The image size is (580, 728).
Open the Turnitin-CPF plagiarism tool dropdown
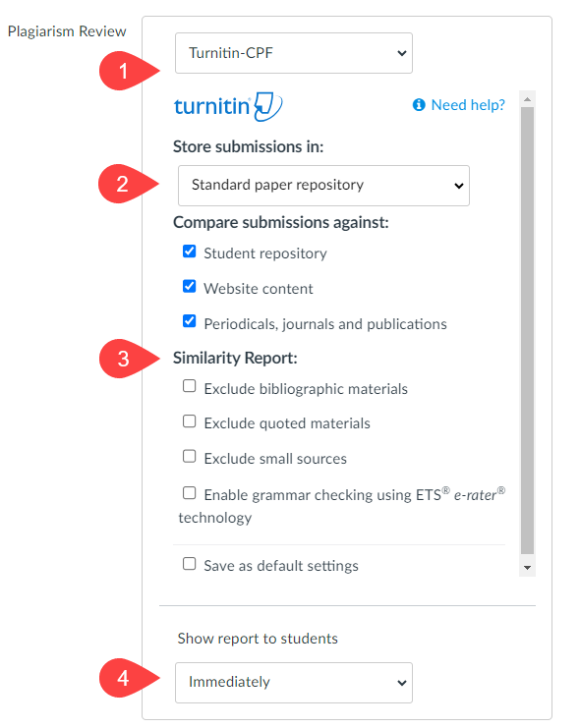[x=293, y=53]
